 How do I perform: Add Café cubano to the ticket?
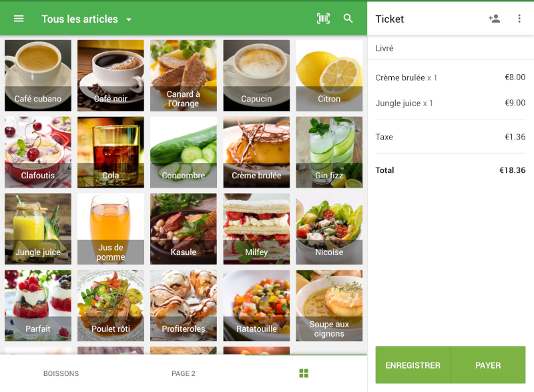(38, 75)
